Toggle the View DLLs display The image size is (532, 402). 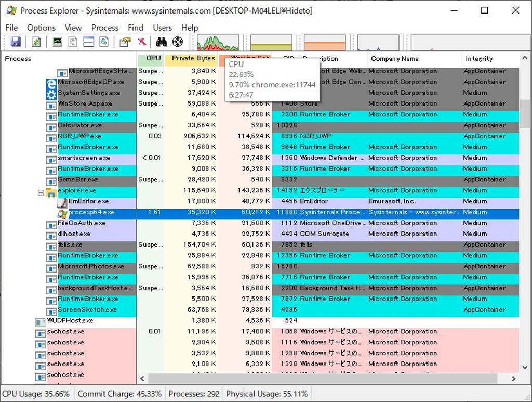(103, 42)
